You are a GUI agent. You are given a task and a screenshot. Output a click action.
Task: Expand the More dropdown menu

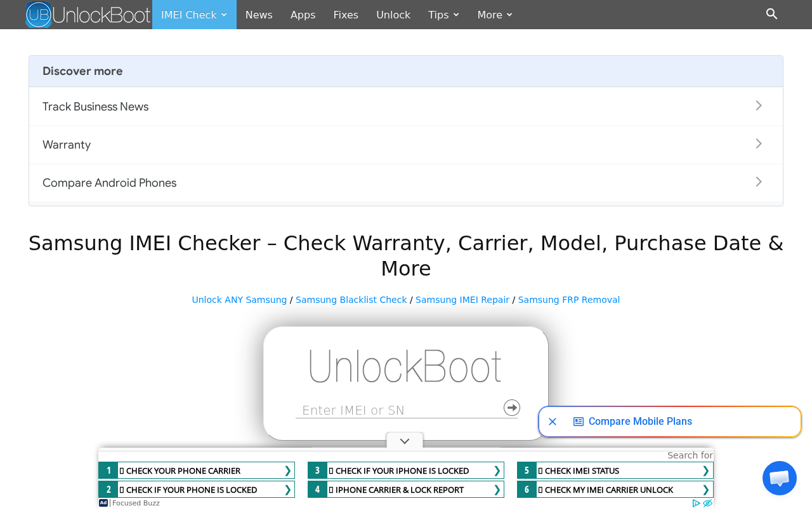tap(495, 15)
